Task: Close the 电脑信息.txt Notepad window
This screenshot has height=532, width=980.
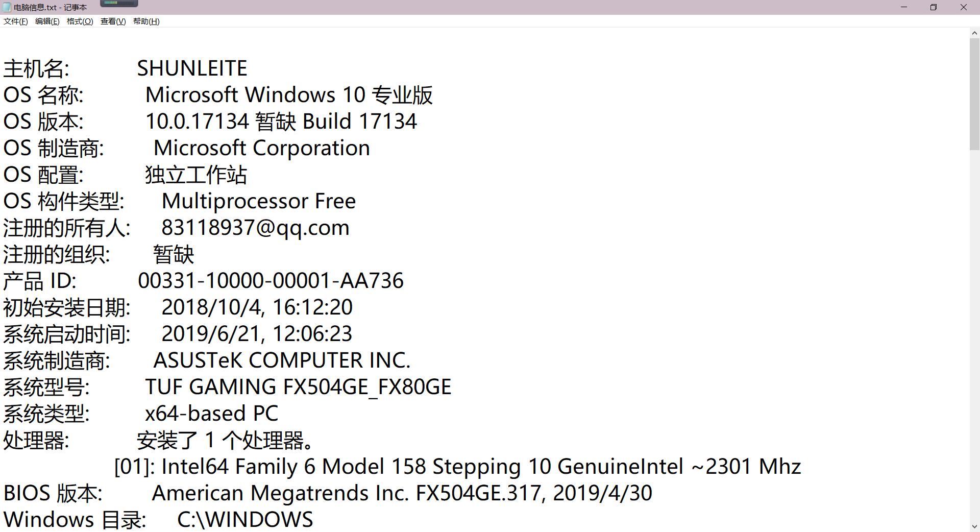Action: tap(964, 7)
